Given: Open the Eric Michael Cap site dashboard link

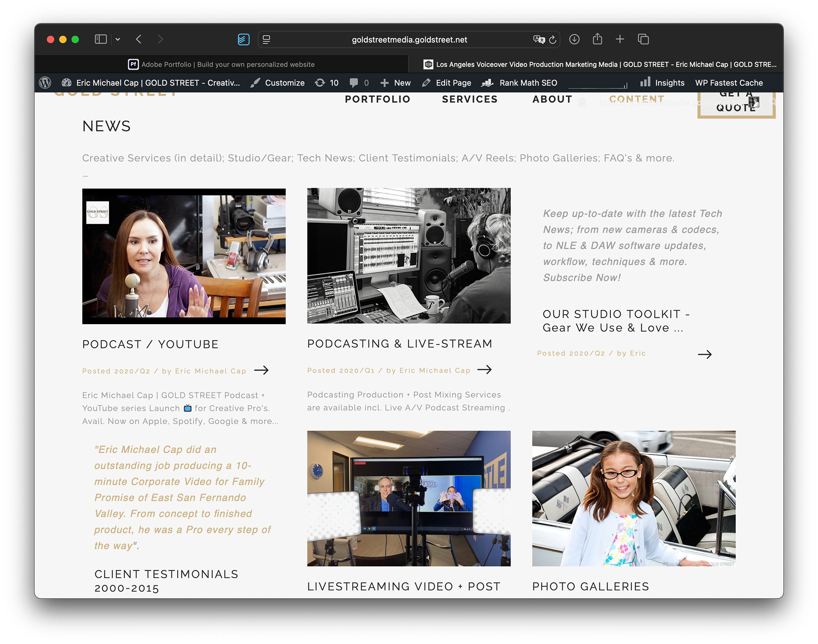Looking at the screenshot, I should 151,83.
